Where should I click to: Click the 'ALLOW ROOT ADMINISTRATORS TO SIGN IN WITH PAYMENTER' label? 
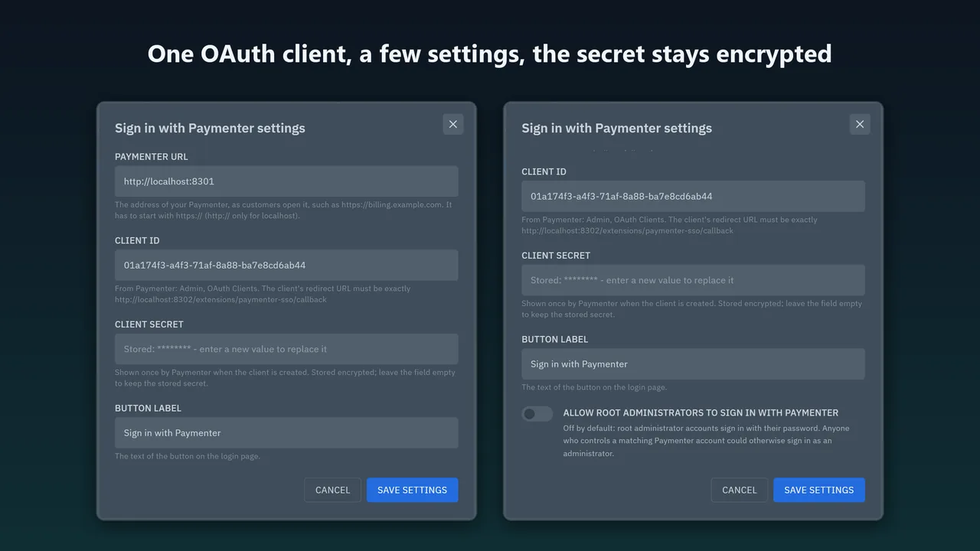[x=701, y=412]
